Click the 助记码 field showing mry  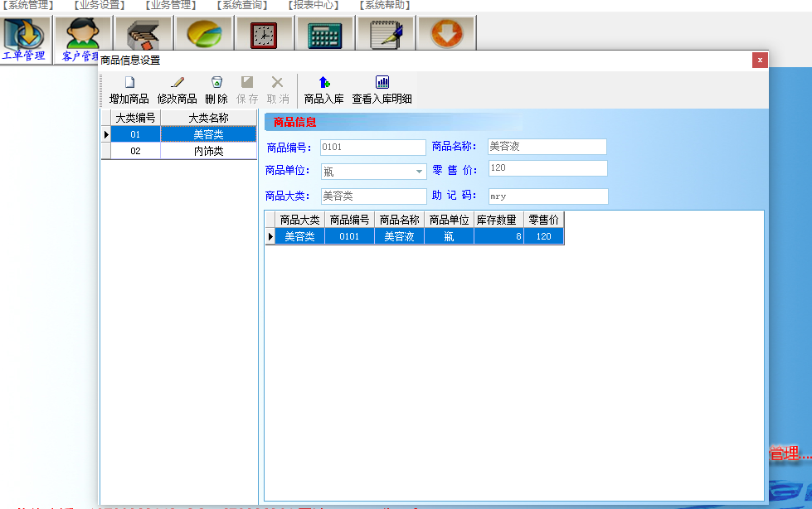[548, 196]
